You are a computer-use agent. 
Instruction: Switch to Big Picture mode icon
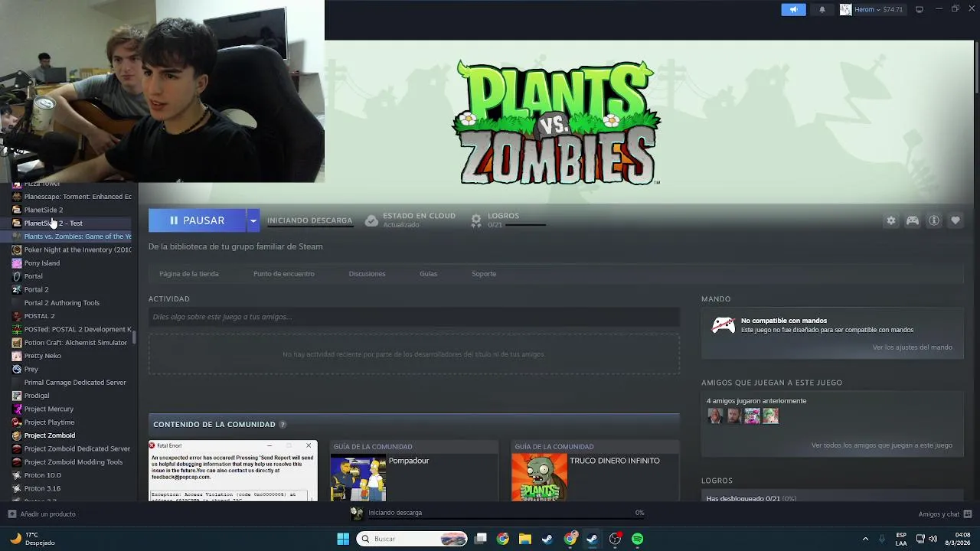coord(920,9)
